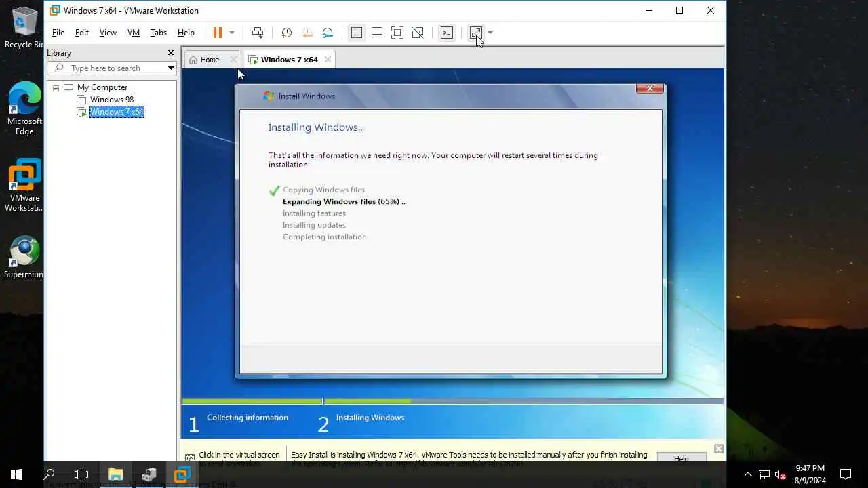Open the snapshot manager toolbar icon
The image size is (868, 488).
coord(328,33)
